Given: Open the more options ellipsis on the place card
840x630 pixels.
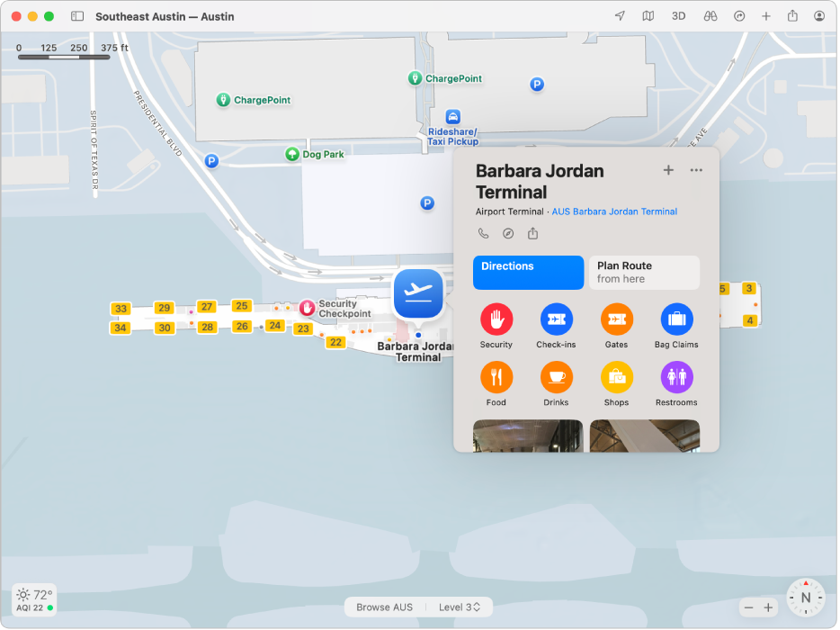Looking at the screenshot, I should coord(696,170).
